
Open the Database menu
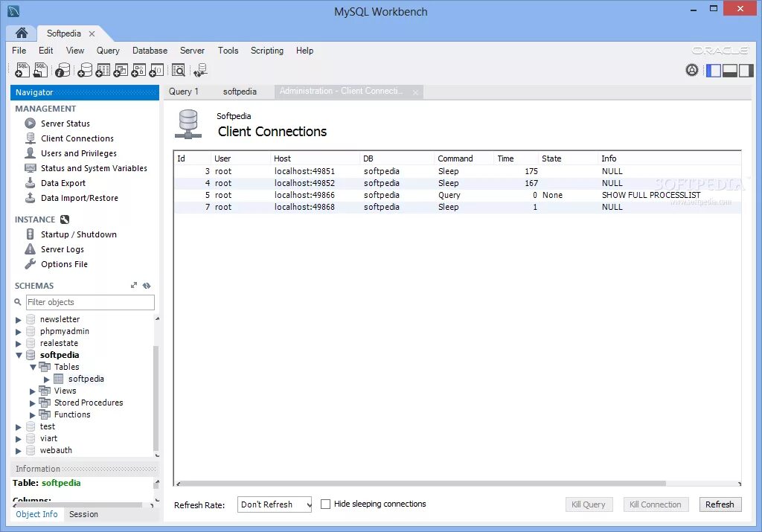(x=150, y=51)
